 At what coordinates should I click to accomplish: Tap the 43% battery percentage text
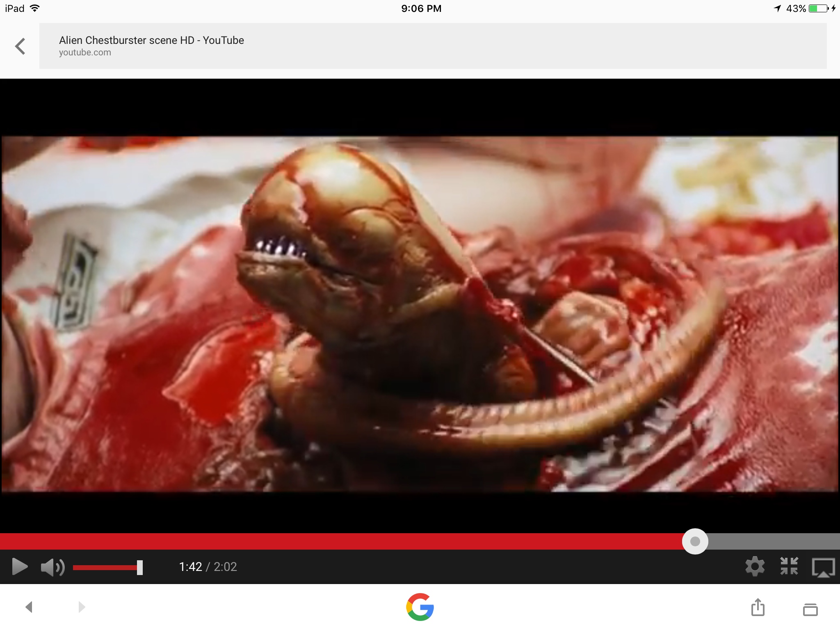[796, 9]
